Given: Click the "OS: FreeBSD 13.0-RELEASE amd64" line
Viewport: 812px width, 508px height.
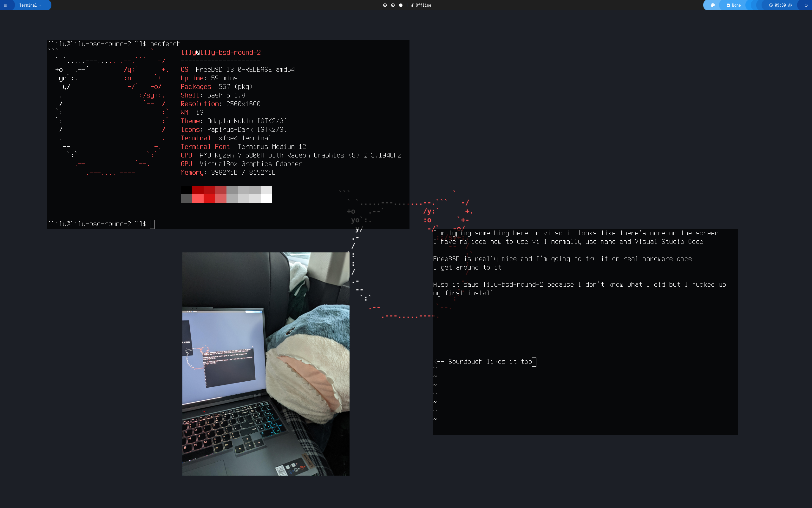Looking at the screenshot, I should [x=238, y=70].
